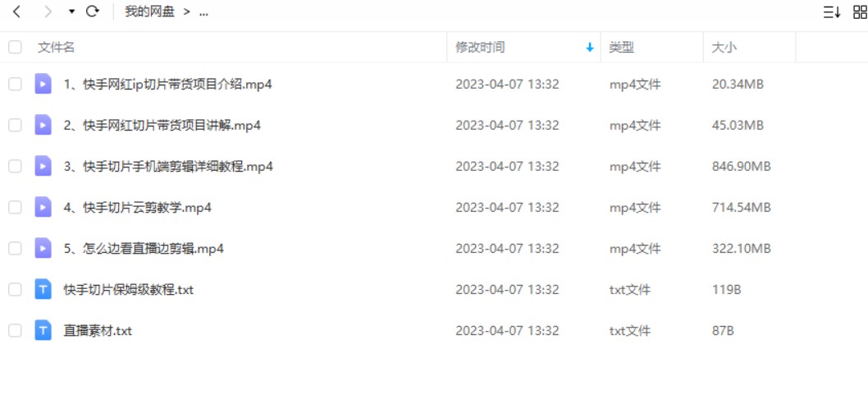Click the video icon of 快手网红切片带货项目讲解.mp4

coord(43,126)
